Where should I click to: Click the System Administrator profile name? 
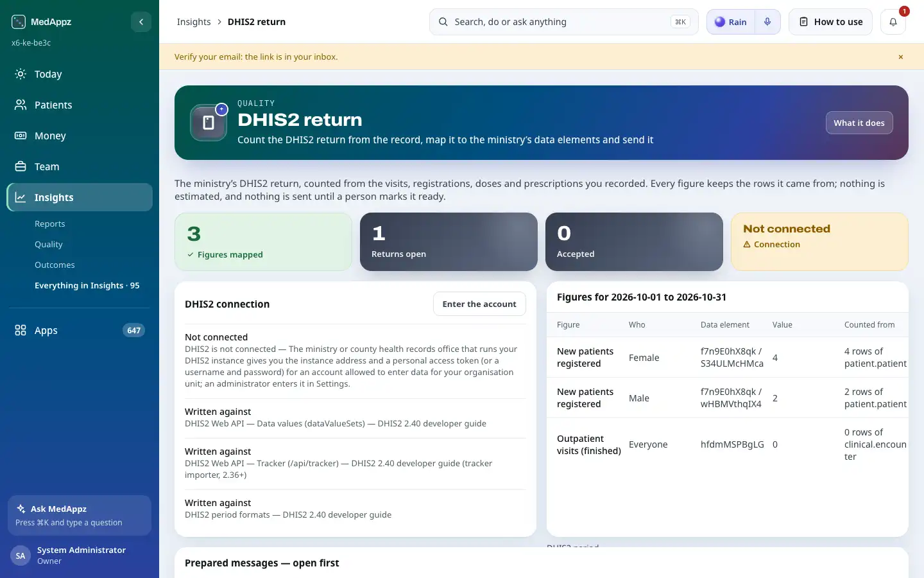81,550
